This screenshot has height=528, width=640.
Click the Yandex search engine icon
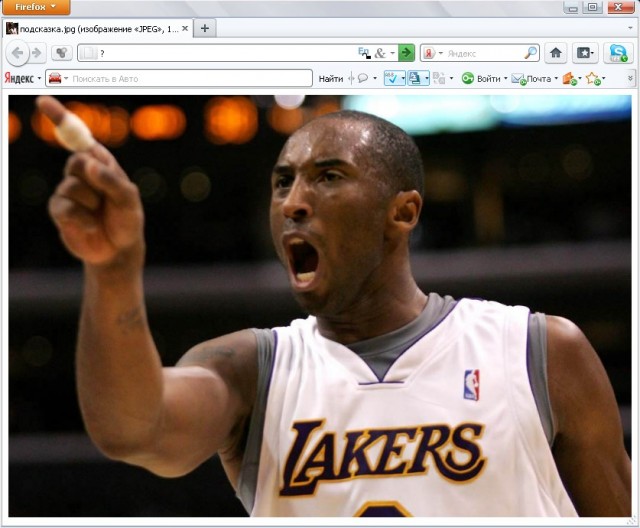[x=429, y=53]
